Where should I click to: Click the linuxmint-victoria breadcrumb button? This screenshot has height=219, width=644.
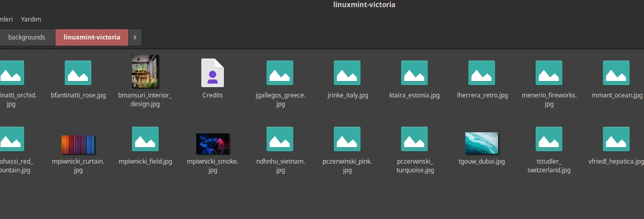pos(92,37)
